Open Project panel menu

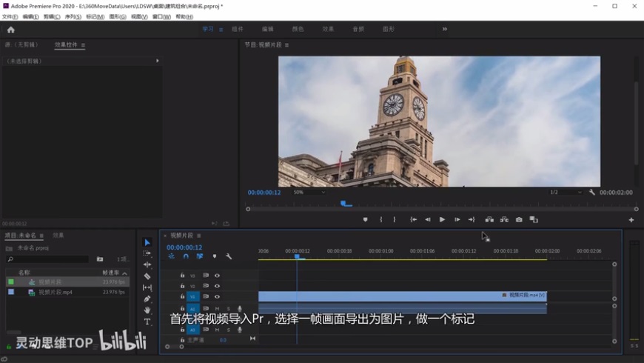41,236
